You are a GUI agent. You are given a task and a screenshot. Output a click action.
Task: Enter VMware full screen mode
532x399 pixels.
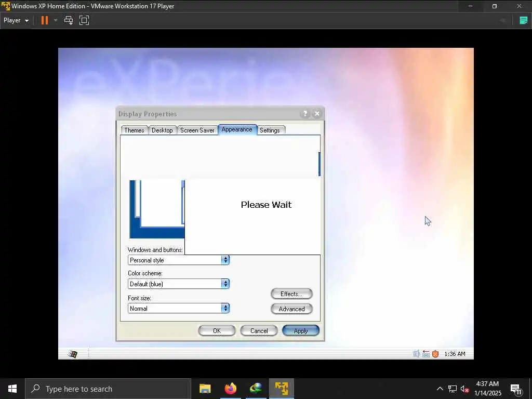tap(84, 20)
